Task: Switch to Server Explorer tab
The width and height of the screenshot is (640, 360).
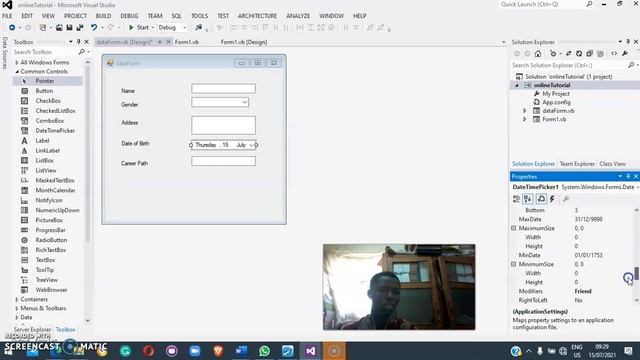Action: pyautogui.click(x=32, y=329)
